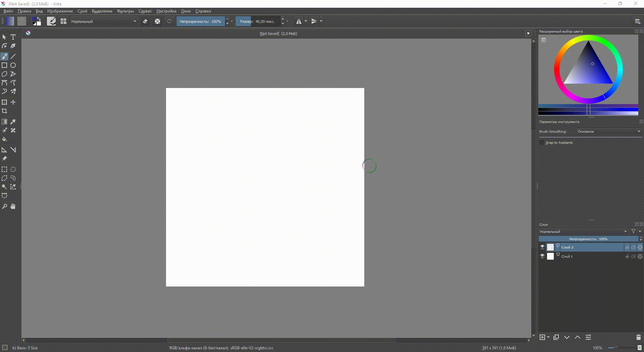Screen dimensions: 644x352
Task: Select the Pan hand tool
Action: click(13, 206)
